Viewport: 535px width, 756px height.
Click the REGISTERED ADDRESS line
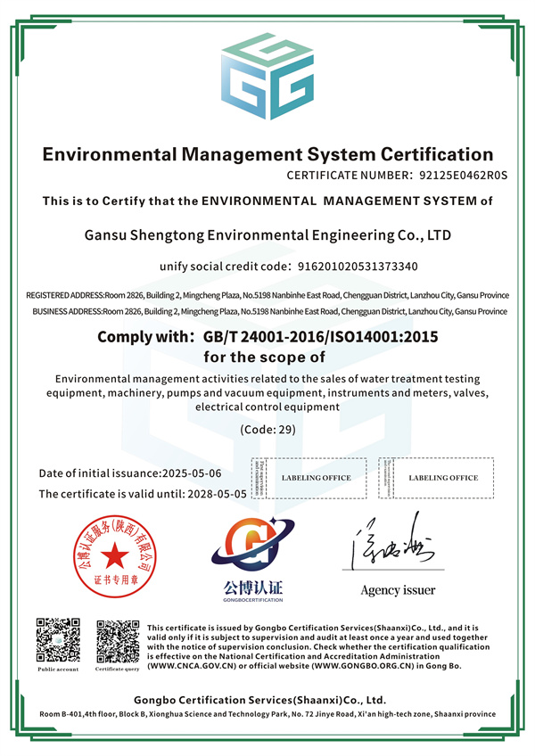click(267, 294)
